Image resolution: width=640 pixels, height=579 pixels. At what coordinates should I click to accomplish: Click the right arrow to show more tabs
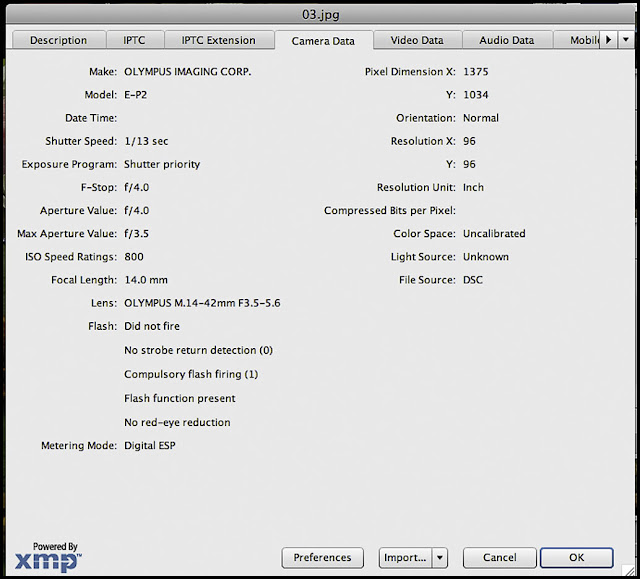pyautogui.click(x=608, y=40)
